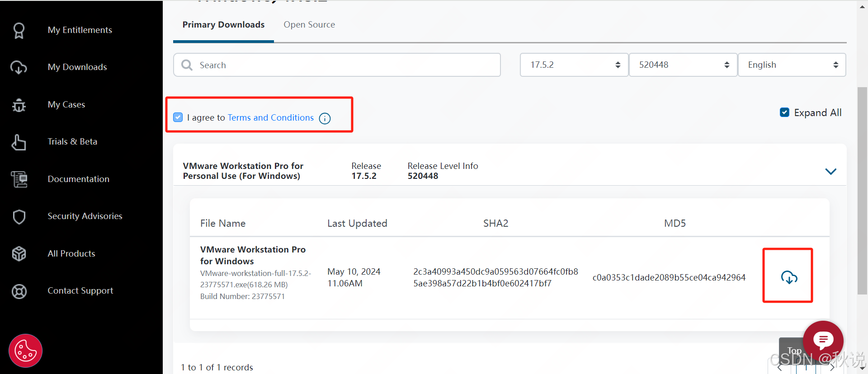
Task: View Security Advisories
Action: [85, 216]
